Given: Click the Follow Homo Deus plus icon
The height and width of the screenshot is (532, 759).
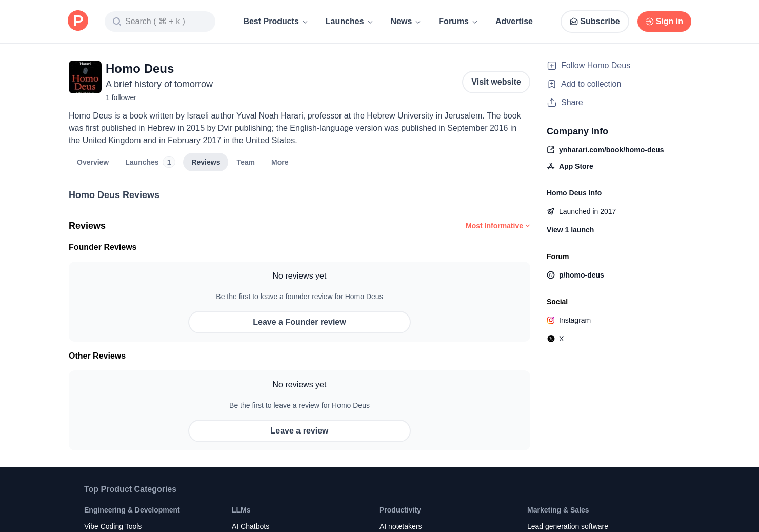Looking at the screenshot, I should pos(552,66).
